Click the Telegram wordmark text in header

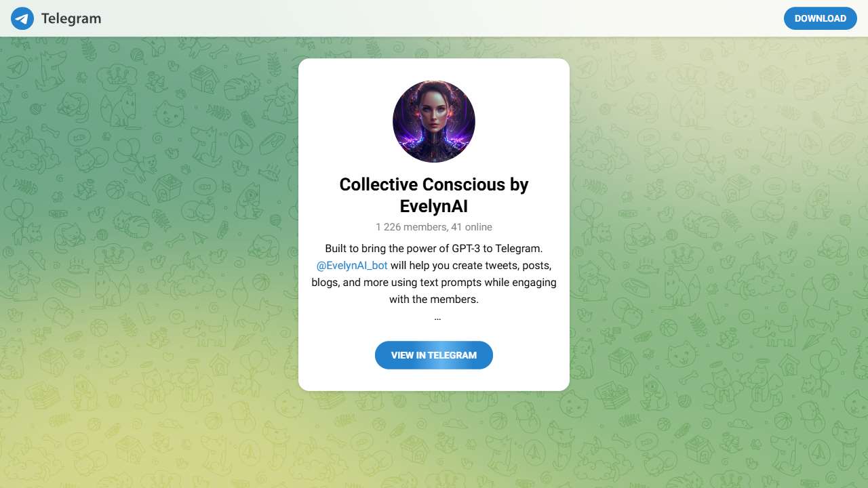pos(71,18)
